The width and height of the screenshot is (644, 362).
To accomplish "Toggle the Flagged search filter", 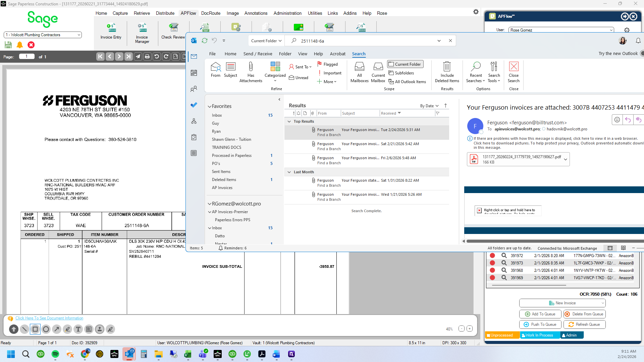I will [x=328, y=64].
